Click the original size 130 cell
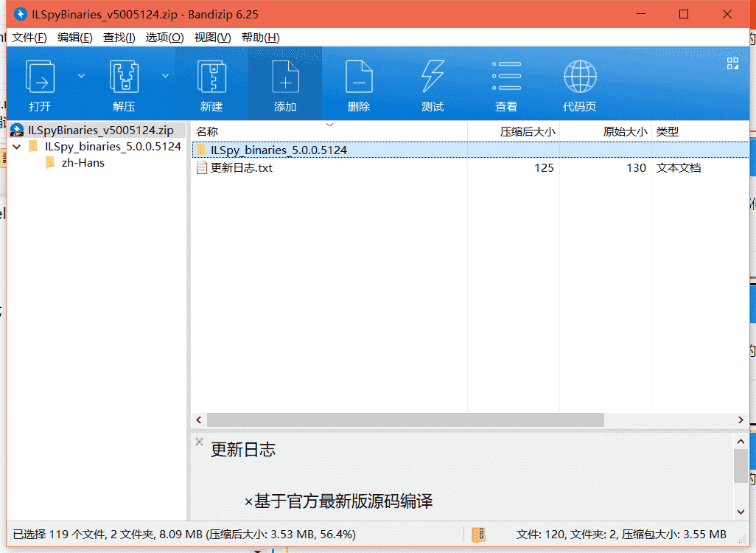This screenshot has width=756, height=553. (636, 168)
